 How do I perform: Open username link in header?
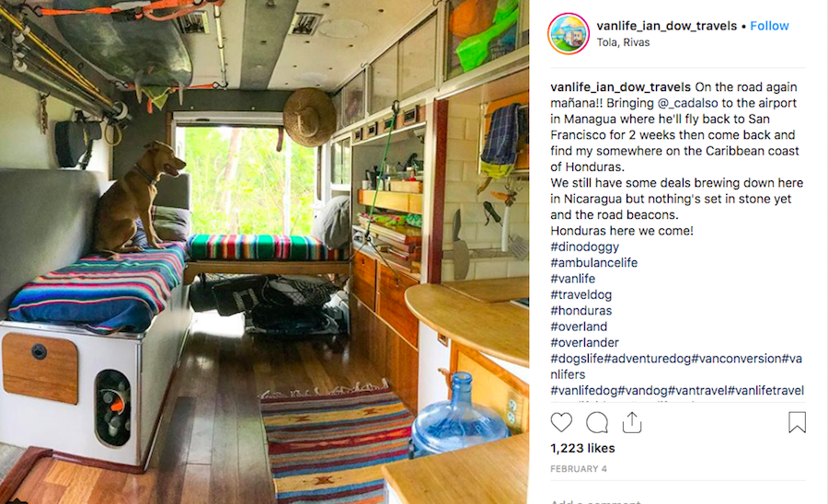pos(666,26)
